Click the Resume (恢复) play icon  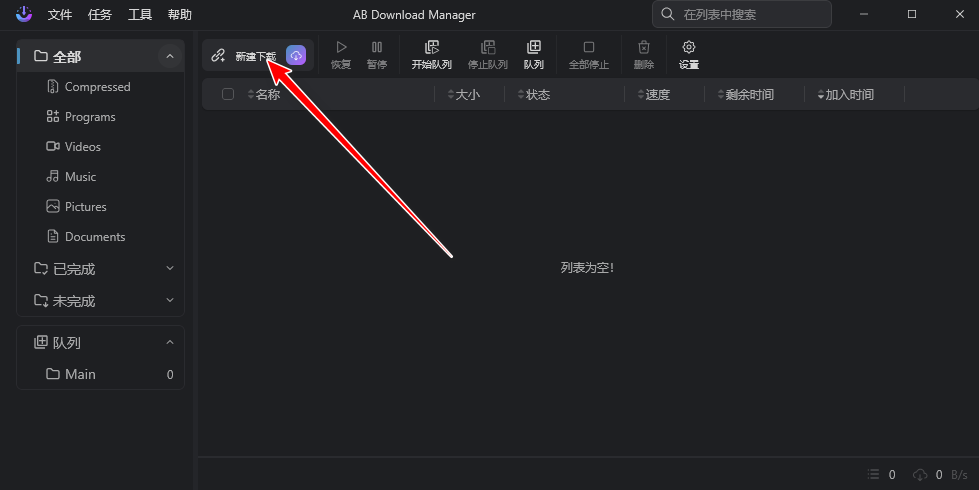341,47
